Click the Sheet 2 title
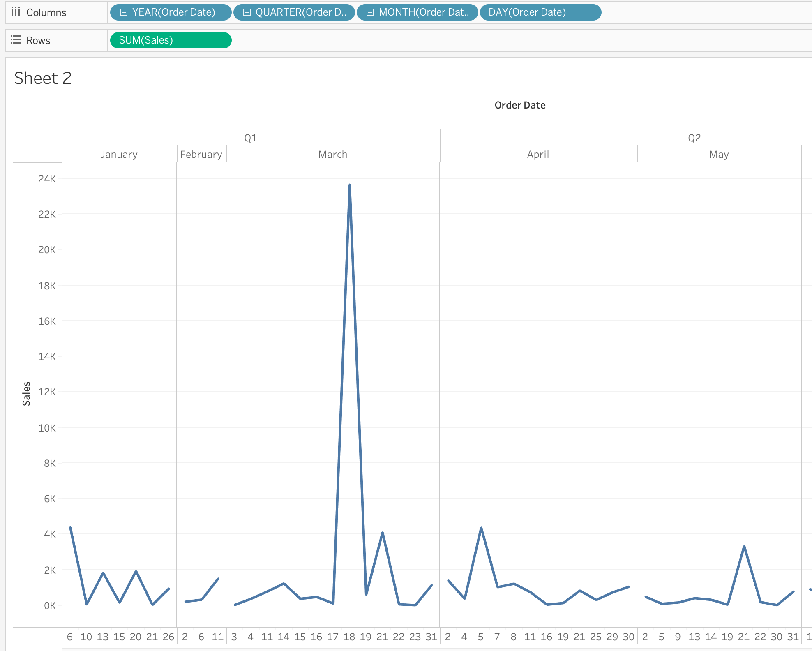The width and height of the screenshot is (812, 651). click(43, 78)
